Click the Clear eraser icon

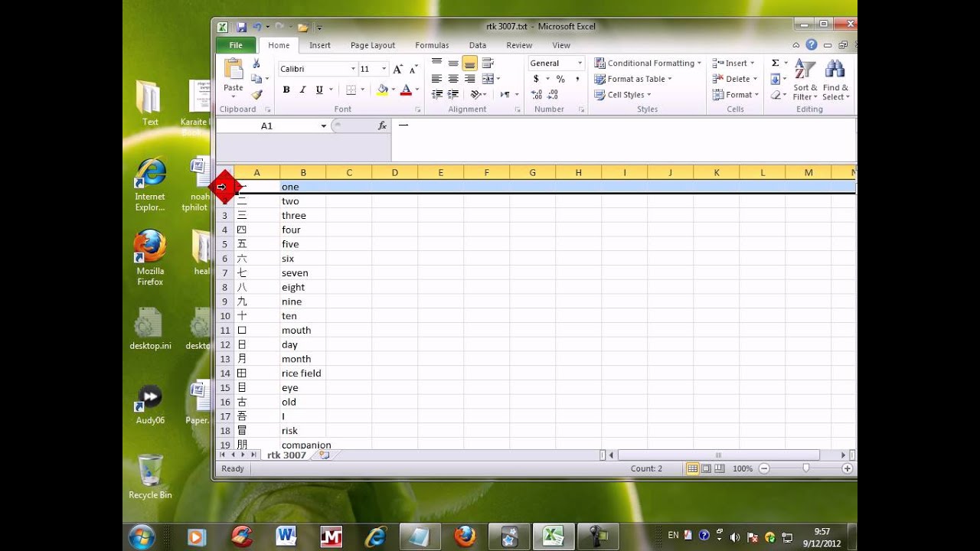pos(775,95)
